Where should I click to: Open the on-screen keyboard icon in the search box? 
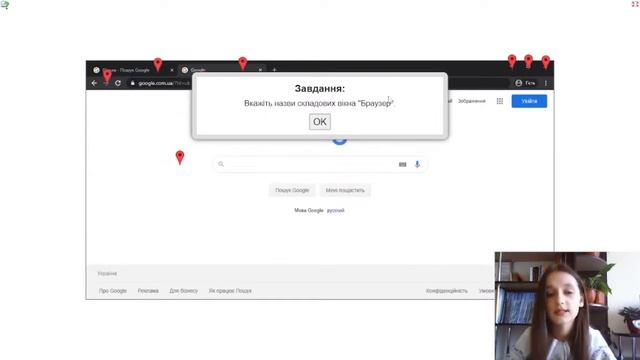tap(402, 164)
